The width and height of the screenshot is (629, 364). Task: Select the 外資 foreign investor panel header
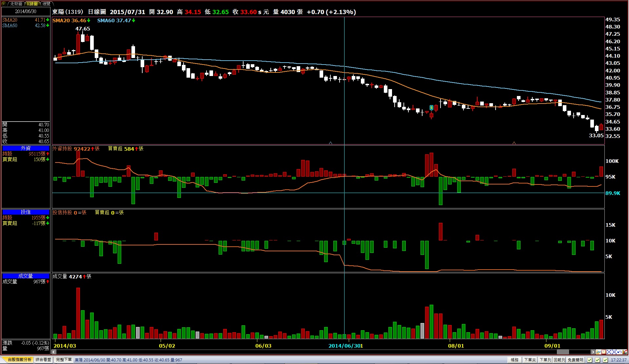click(x=26, y=148)
